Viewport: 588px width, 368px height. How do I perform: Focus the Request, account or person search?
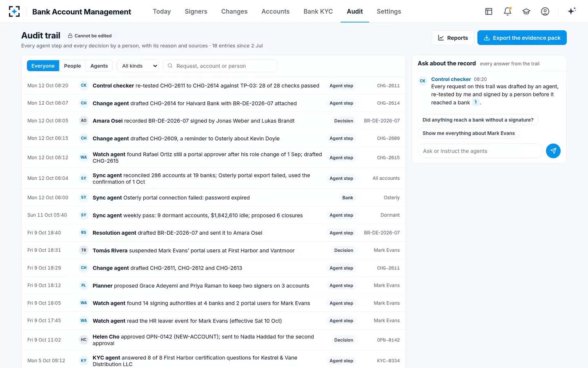click(220, 66)
